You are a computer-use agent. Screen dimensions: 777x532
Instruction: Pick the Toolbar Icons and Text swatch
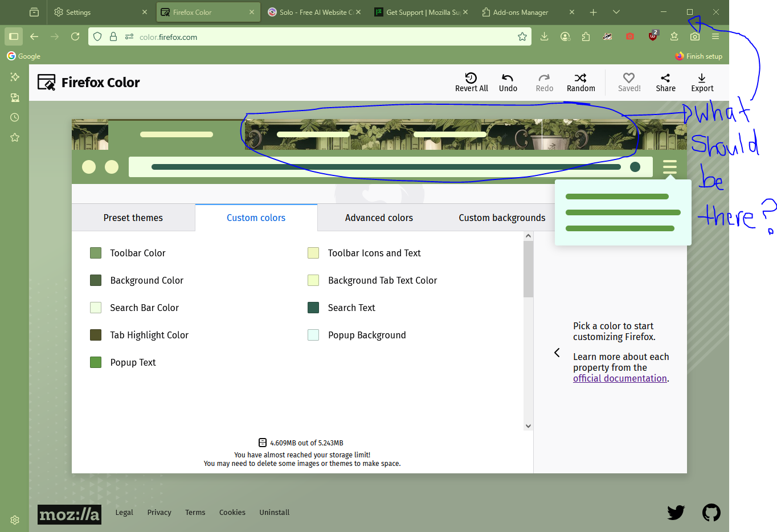click(313, 253)
